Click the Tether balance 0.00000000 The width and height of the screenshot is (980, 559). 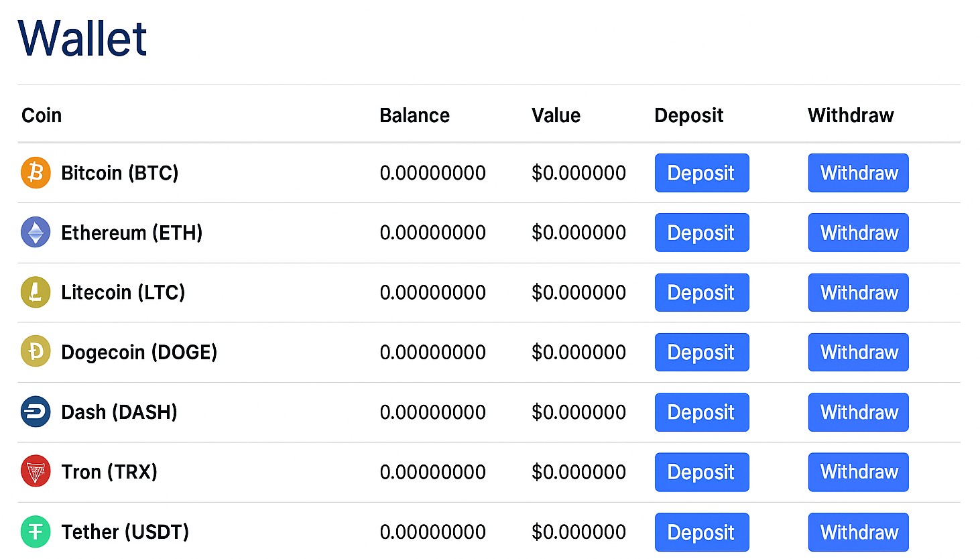coord(432,532)
